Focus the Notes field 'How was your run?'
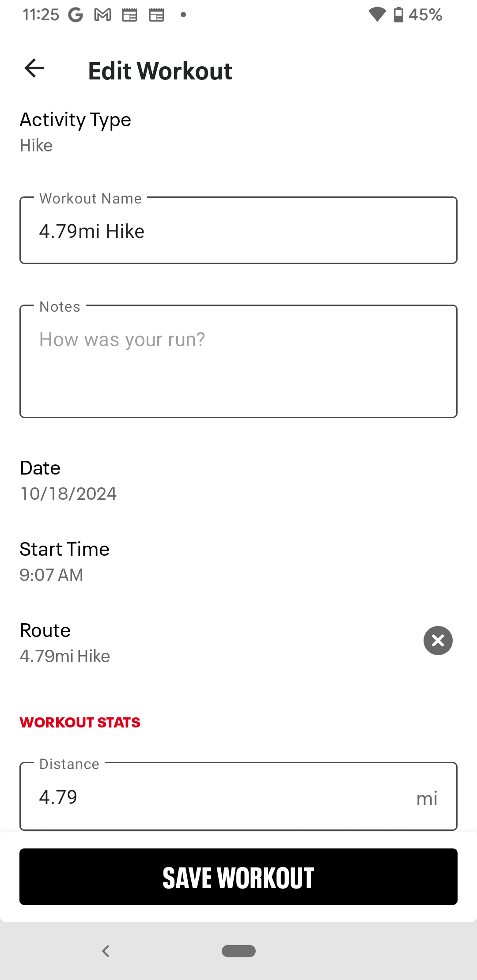This screenshot has width=477, height=980. pos(238,361)
